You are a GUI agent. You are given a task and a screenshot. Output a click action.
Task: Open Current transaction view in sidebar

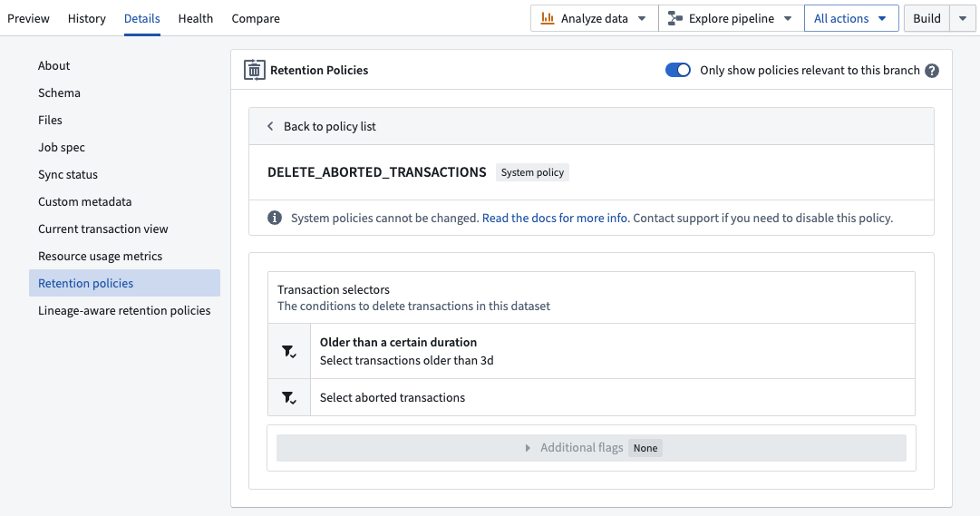point(124,229)
